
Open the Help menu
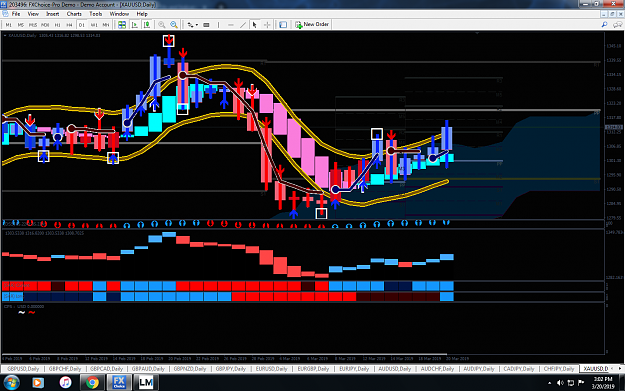142,14
